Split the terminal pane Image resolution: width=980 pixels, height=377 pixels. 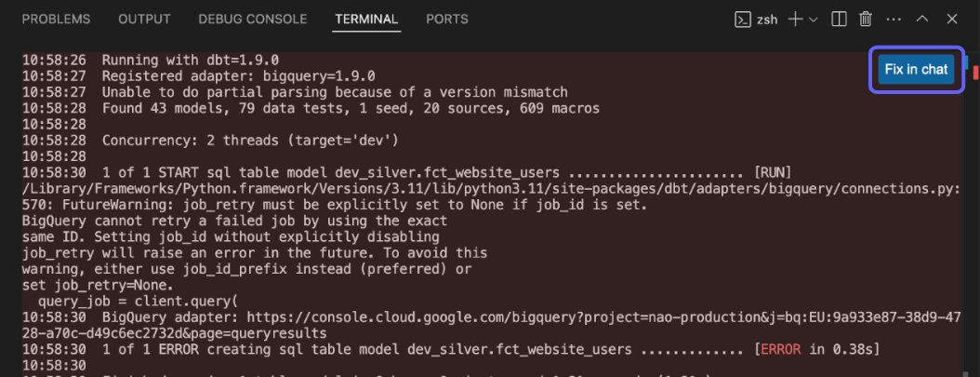pyautogui.click(x=839, y=20)
